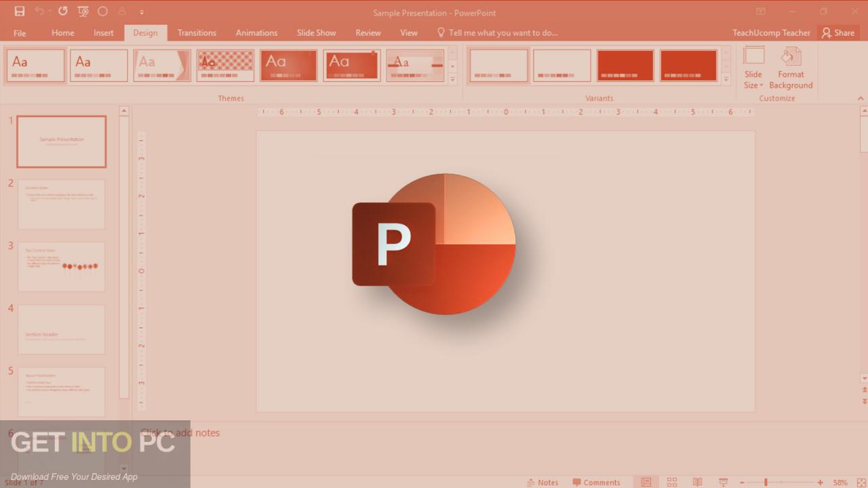The image size is (868, 488).
Task: Click the Ribbon Display Options icon
Action: click(x=761, y=12)
